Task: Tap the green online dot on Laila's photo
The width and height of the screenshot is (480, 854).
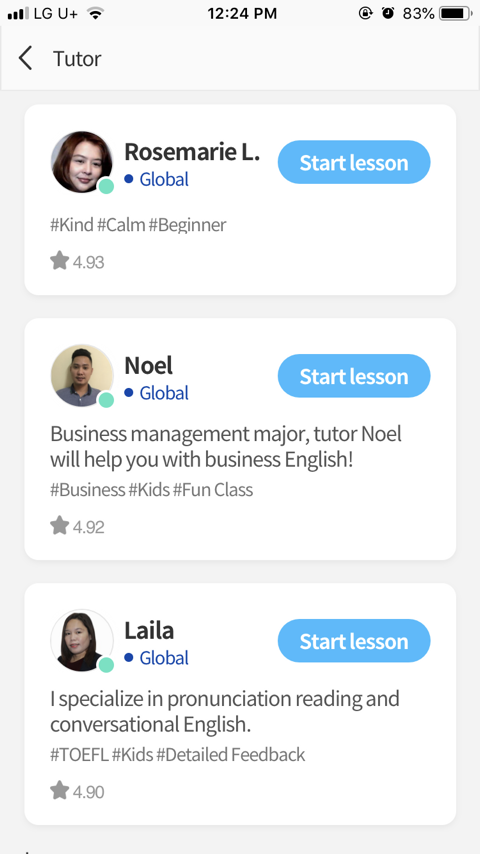Action: [x=106, y=665]
